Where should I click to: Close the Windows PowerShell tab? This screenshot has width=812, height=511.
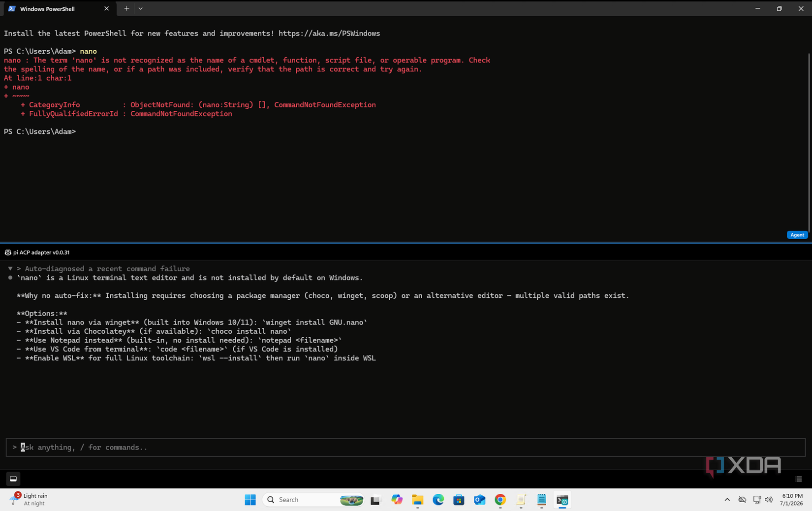106,9
